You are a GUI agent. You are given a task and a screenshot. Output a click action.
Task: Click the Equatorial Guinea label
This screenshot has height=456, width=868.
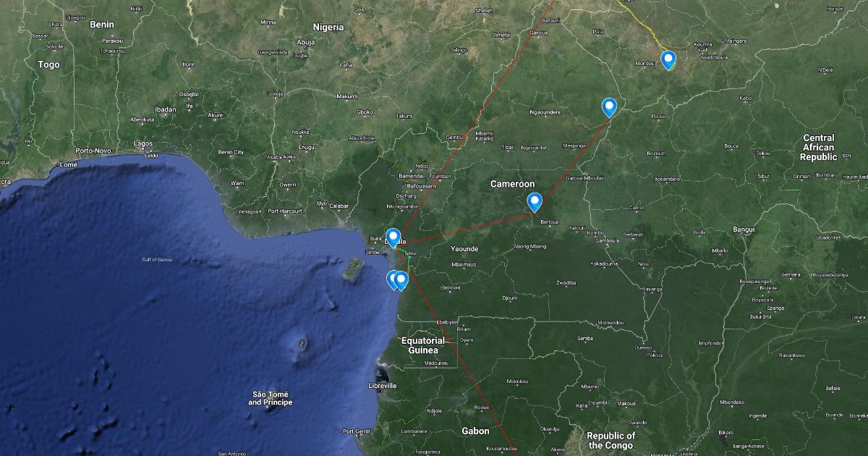423,346
